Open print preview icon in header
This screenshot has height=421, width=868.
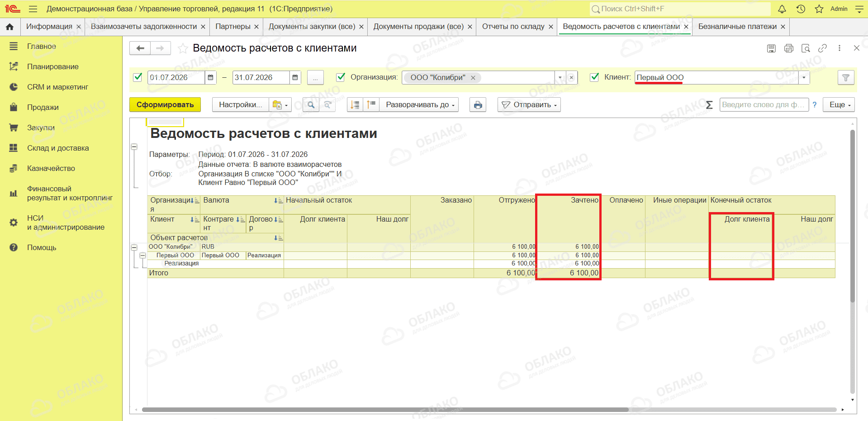[x=806, y=48]
